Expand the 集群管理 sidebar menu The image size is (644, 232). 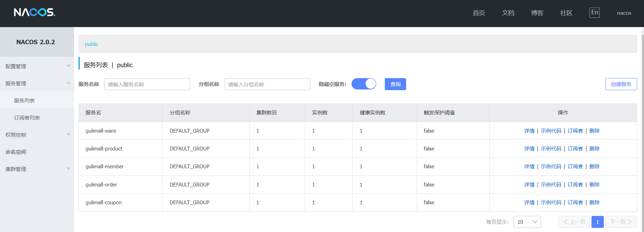tap(37, 169)
